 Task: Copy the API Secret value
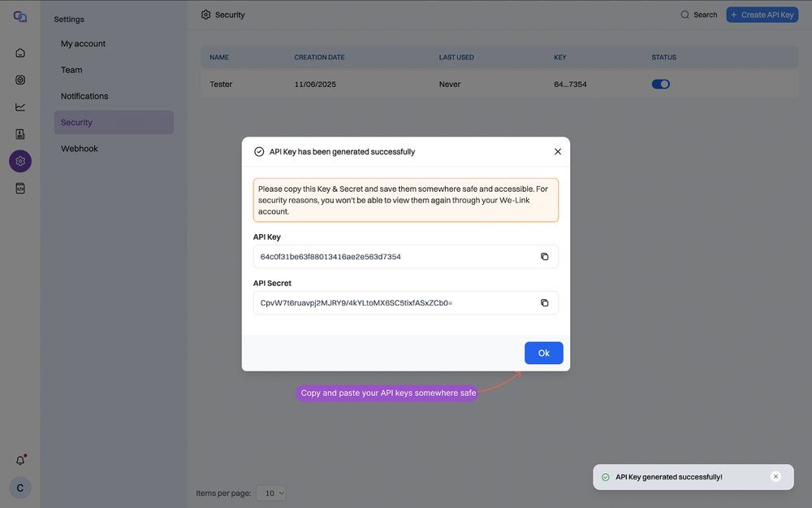(x=544, y=303)
